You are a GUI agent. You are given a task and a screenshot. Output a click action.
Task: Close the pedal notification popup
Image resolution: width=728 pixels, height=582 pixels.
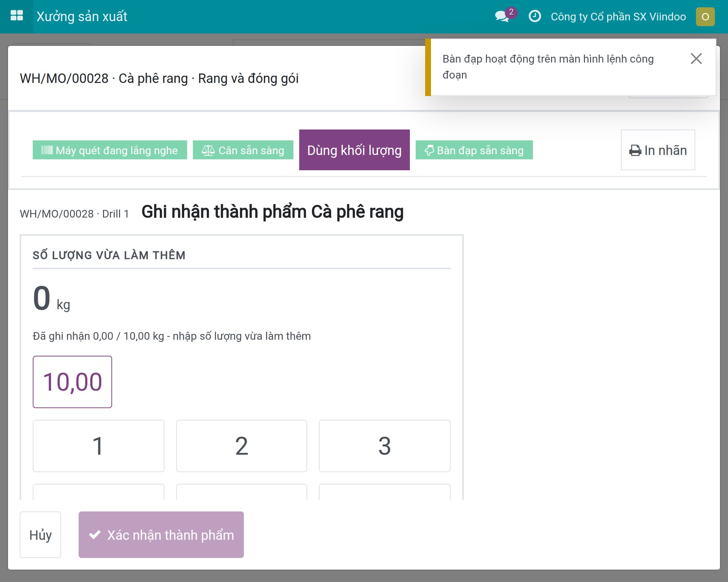tap(696, 59)
